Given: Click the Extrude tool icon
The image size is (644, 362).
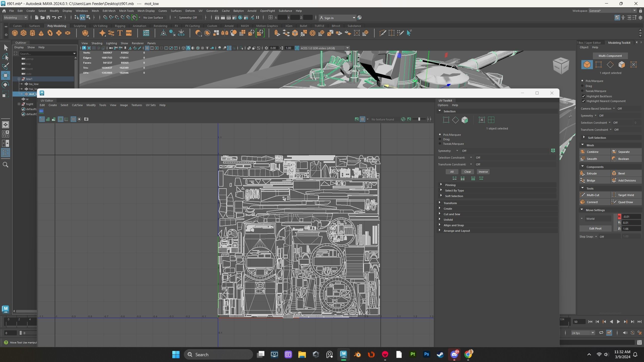Looking at the screenshot, I should point(583,173).
